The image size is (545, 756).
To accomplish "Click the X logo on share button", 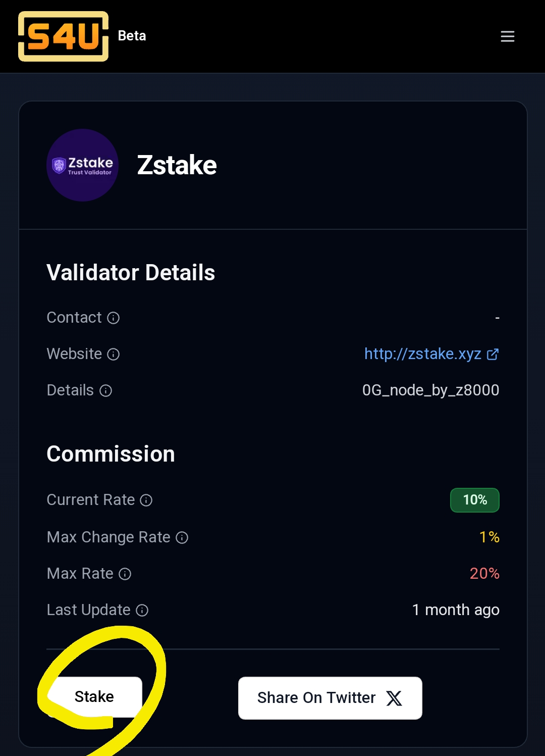I will tap(394, 698).
